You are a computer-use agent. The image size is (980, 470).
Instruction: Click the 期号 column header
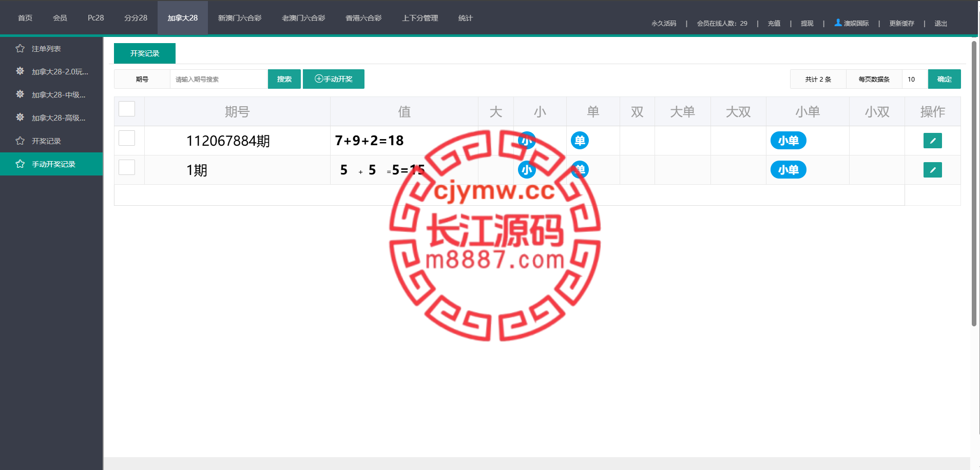pos(237,111)
